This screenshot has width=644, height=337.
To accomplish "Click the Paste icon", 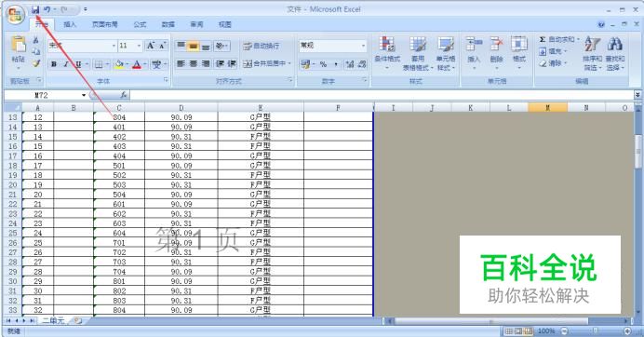I will pyautogui.click(x=18, y=44).
